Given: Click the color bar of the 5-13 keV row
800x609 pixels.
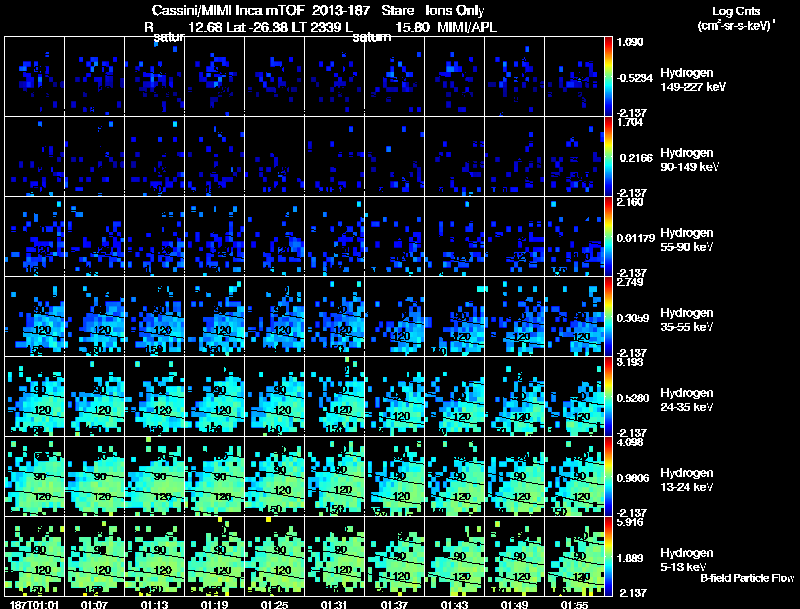Looking at the screenshot, I should pyautogui.click(x=608, y=557).
